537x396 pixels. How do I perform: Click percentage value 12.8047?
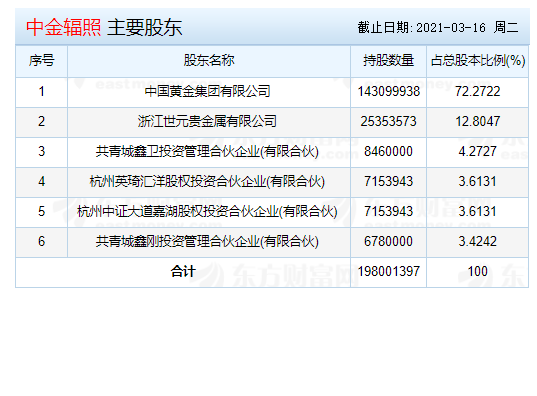[478, 121]
